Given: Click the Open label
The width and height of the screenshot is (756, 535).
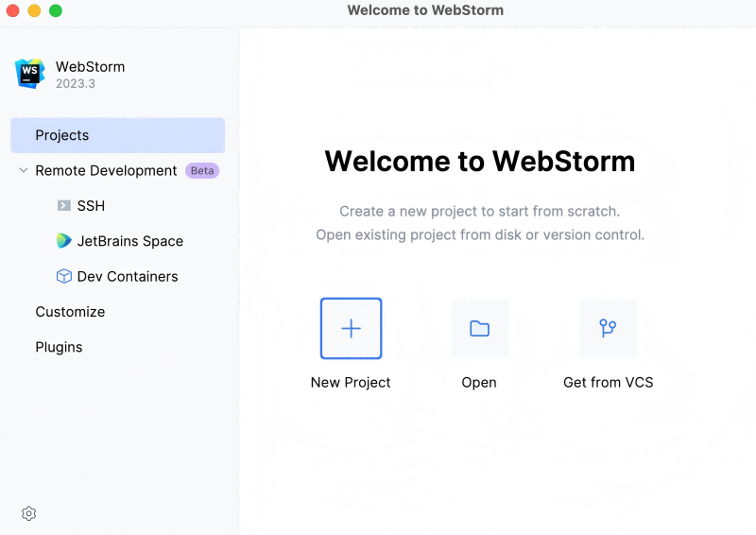Looking at the screenshot, I should click(479, 383).
